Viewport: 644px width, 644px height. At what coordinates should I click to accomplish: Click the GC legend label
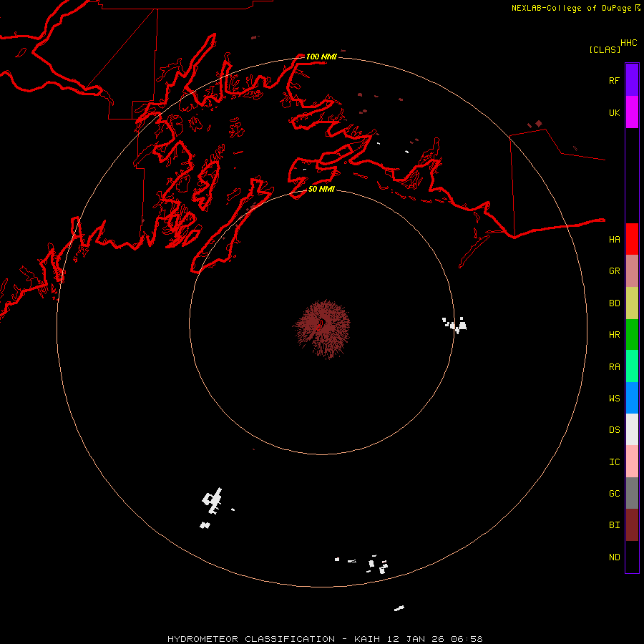[614, 493]
